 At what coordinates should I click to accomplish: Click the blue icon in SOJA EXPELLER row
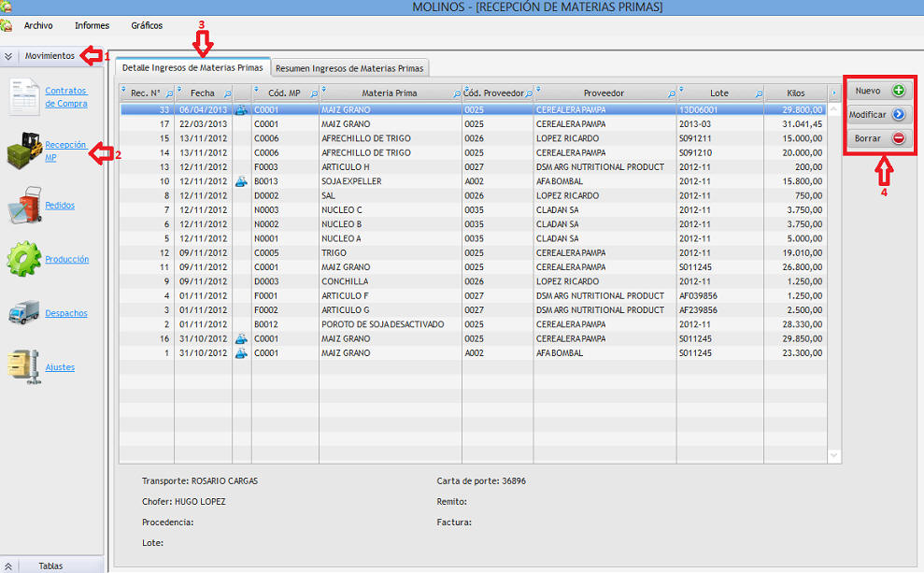pos(241,181)
